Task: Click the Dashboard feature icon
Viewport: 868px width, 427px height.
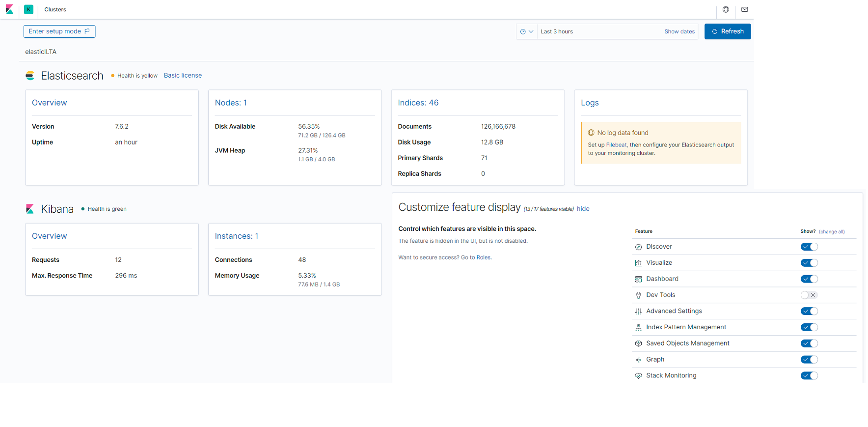Action: tap(638, 279)
